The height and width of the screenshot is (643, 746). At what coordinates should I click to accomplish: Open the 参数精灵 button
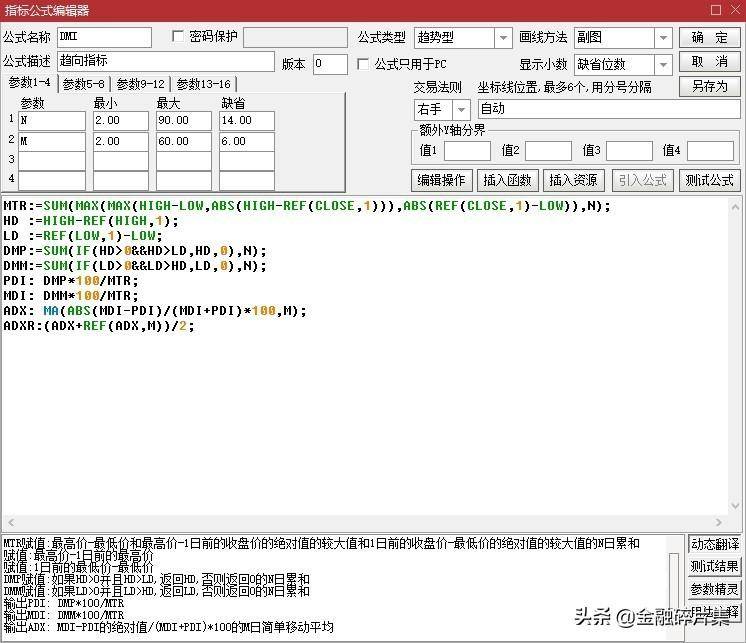[x=714, y=589]
